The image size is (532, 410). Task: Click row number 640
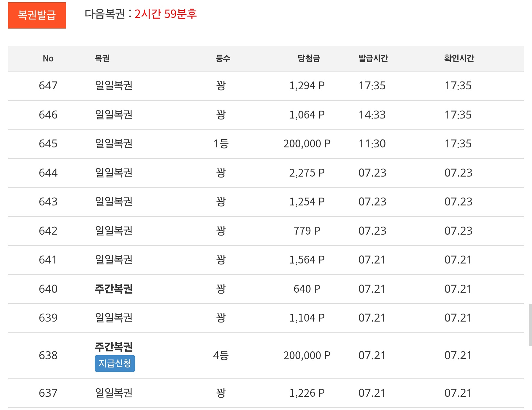(48, 289)
